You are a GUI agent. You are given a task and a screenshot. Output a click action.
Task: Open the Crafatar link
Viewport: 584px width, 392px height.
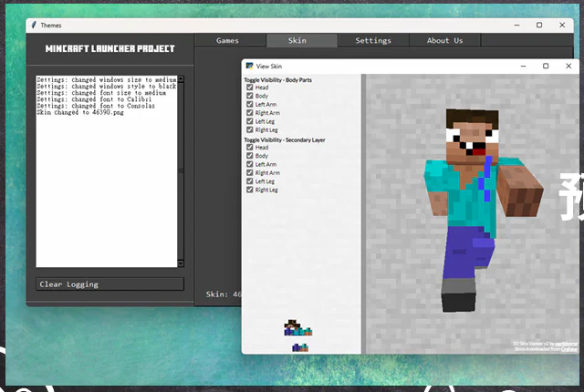pyautogui.click(x=569, y=348)
